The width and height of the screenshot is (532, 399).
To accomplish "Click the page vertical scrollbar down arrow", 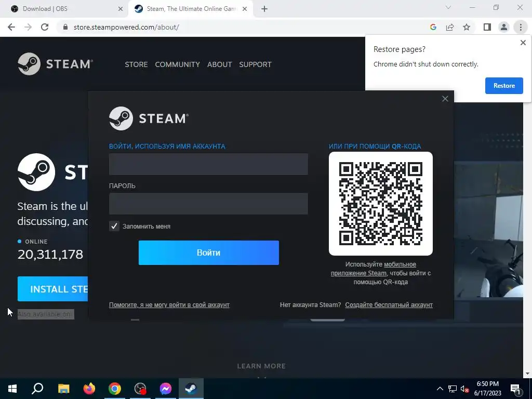I will tap(527, 374).
